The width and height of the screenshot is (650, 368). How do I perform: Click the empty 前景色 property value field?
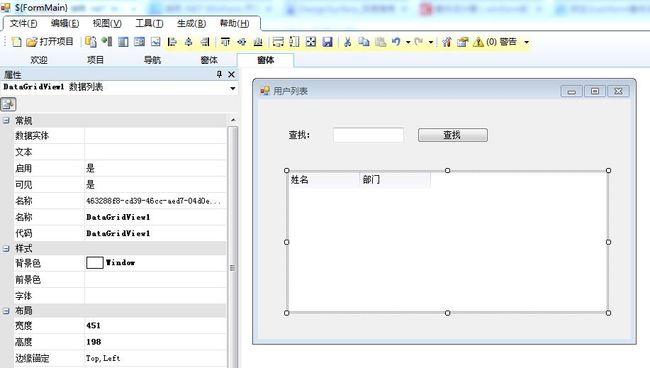tap(155, 280)
